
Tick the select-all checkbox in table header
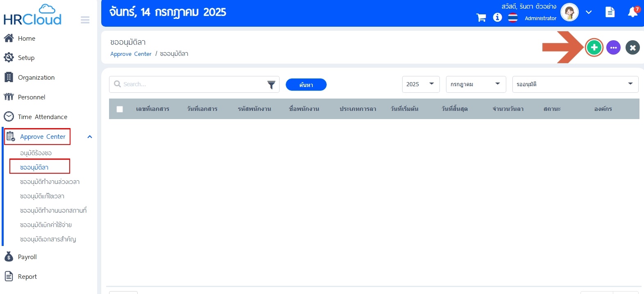point(120,109)
